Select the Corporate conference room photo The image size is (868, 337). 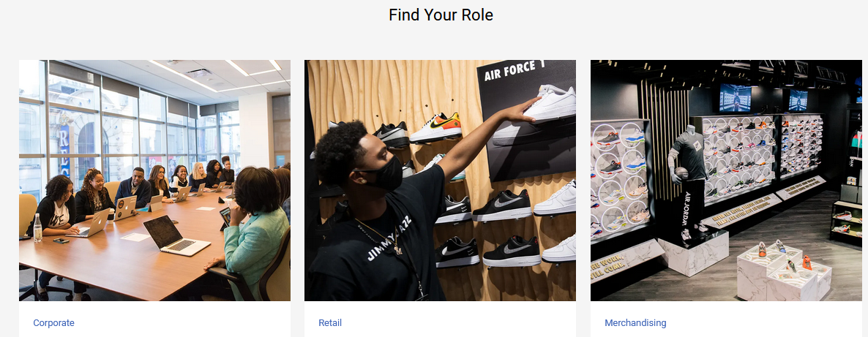click(154, 181)
